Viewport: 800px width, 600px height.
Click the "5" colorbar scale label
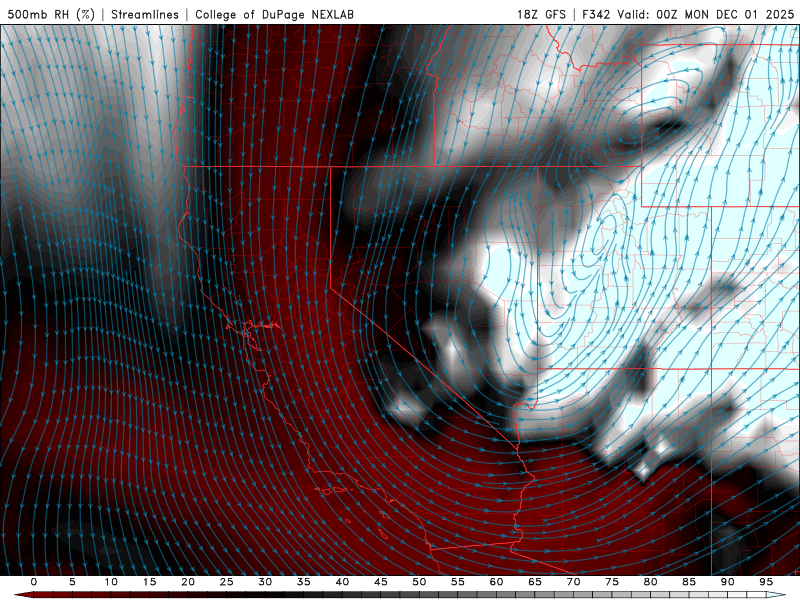pos(72,582)
